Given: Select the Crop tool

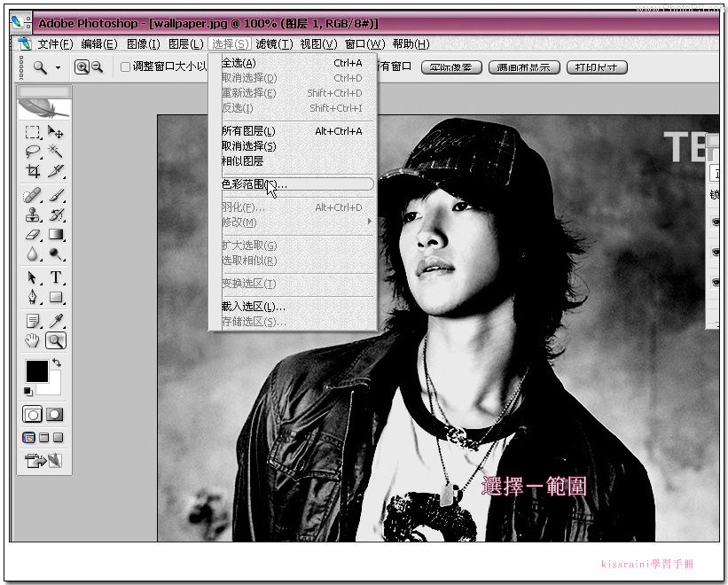Looking at the screenshot, I should click(33, 171).
